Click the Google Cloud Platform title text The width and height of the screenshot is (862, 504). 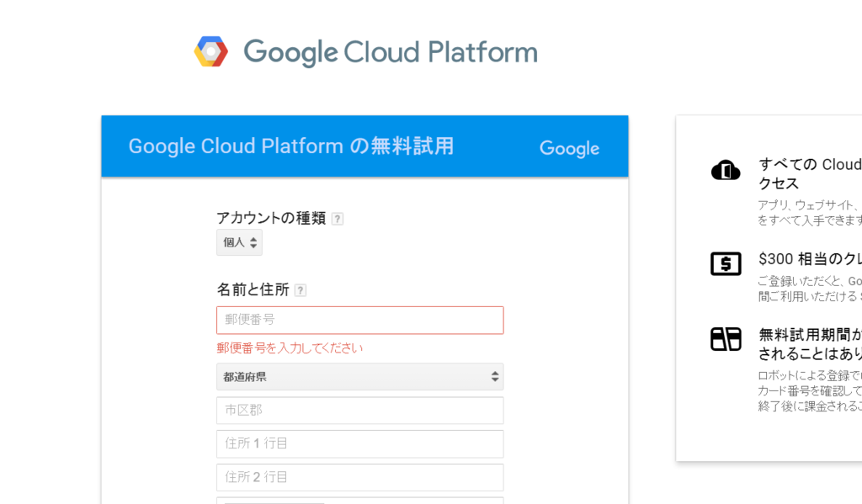click(391, 53)
